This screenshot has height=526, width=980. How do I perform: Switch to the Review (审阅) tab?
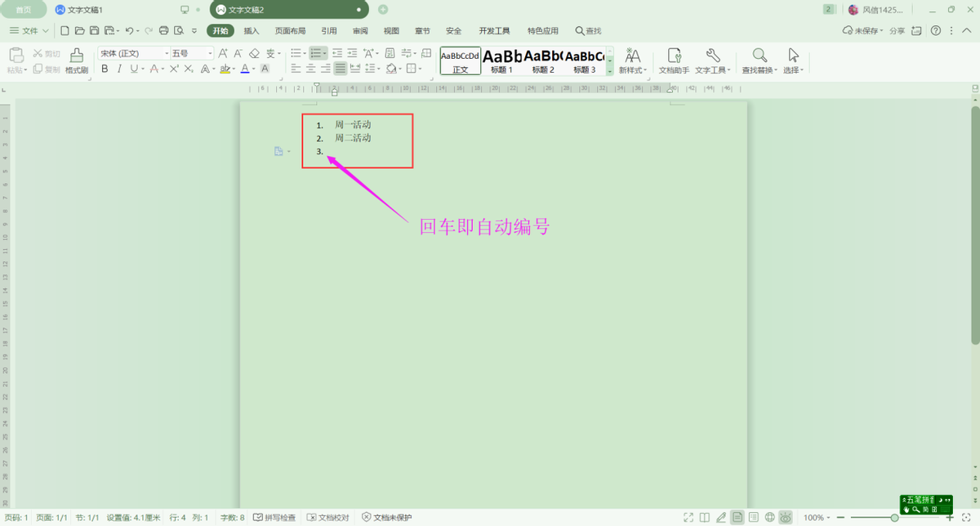[360, 31]
